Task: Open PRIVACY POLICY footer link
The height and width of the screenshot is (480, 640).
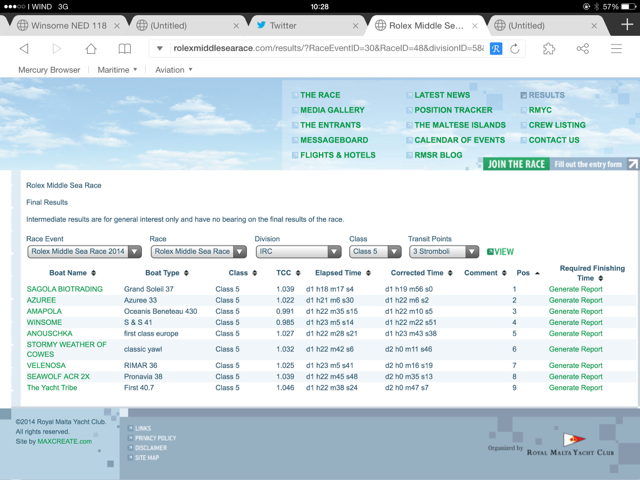Action: coord(156,438)
